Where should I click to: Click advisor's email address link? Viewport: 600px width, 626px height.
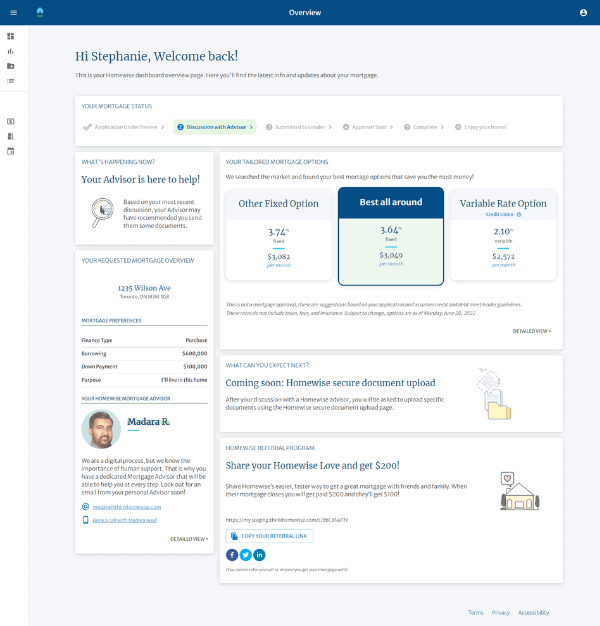pyautogui.click(x=127, y=507)
